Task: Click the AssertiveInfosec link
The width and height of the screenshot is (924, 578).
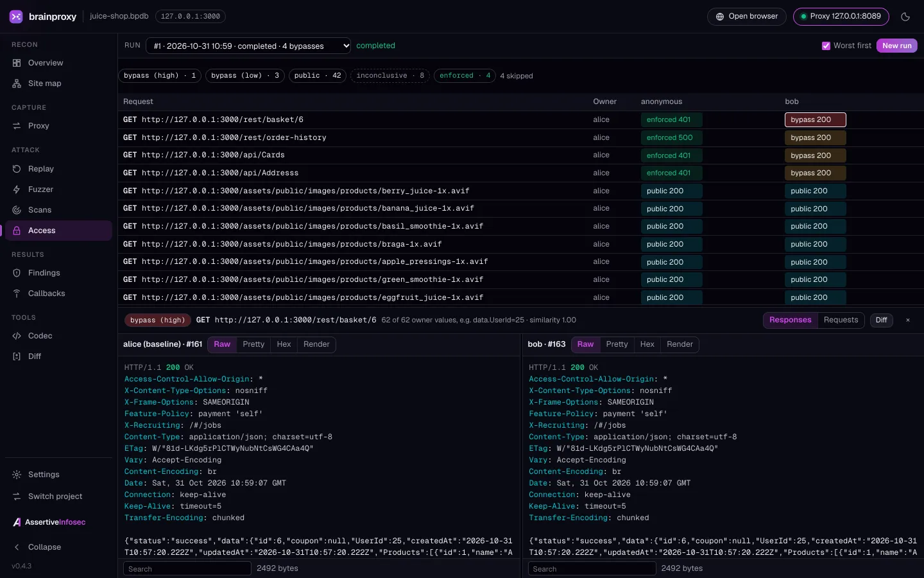Action: (x=49, y=522)
